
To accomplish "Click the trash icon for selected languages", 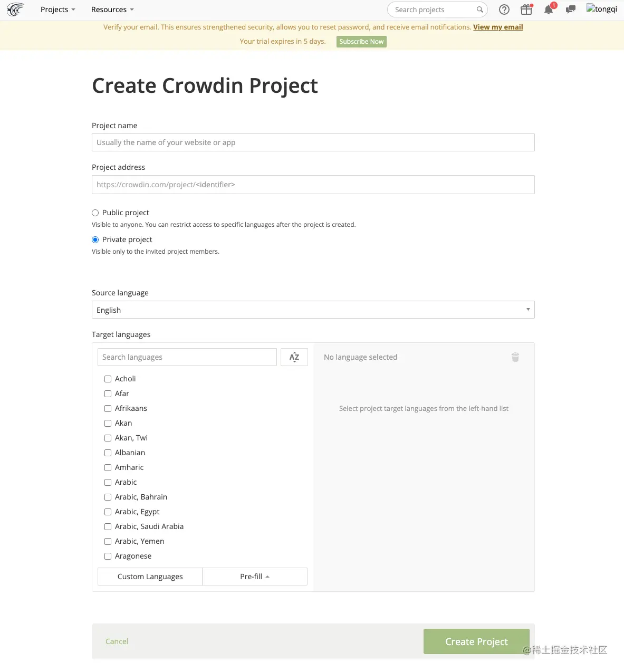I will 515,357.
